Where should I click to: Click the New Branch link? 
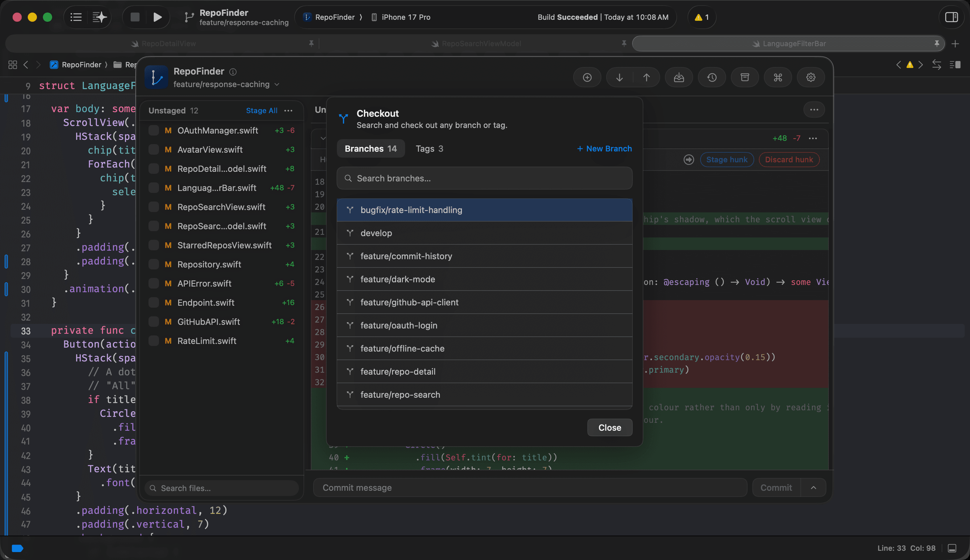click(604, 148)
